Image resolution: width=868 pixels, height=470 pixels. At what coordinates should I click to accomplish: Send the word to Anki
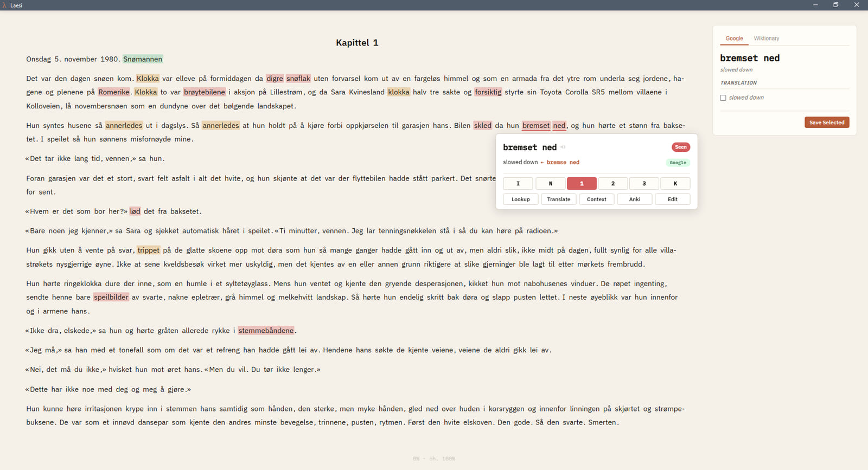tap(635, 199)
